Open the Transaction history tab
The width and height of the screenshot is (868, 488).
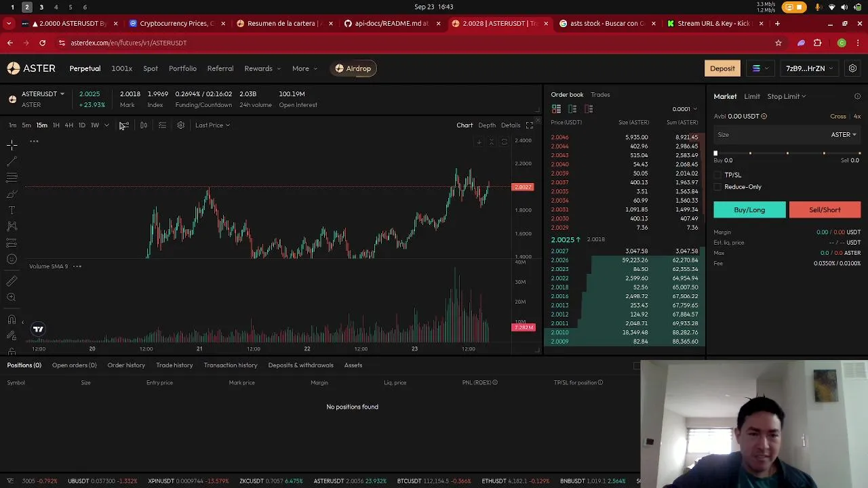231,365
